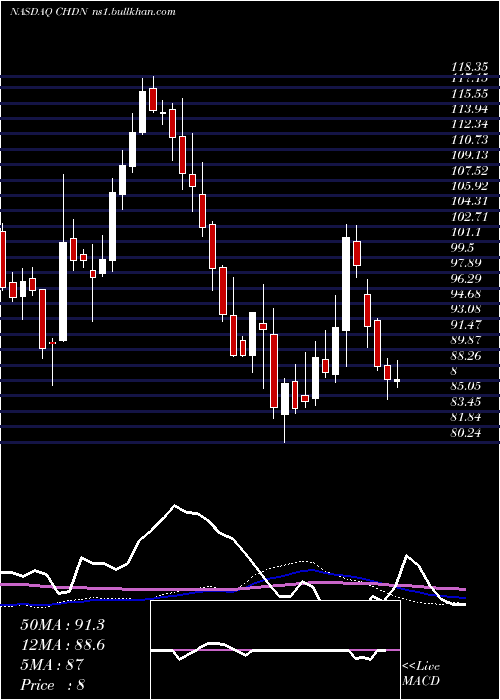Click the 110.73 price label
500x700 pixels.
point(470,140)
